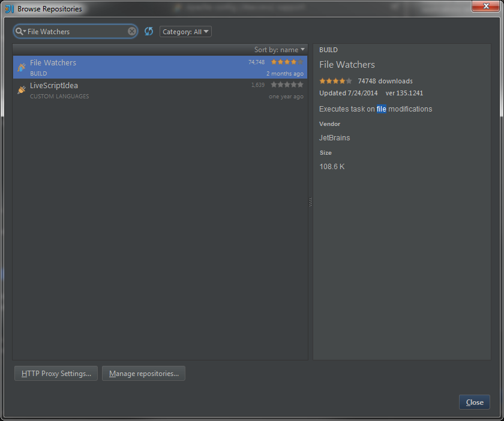Close the Browse Repositories window
The width and height of the screenshot is (504, 421).
coord(486,6)
